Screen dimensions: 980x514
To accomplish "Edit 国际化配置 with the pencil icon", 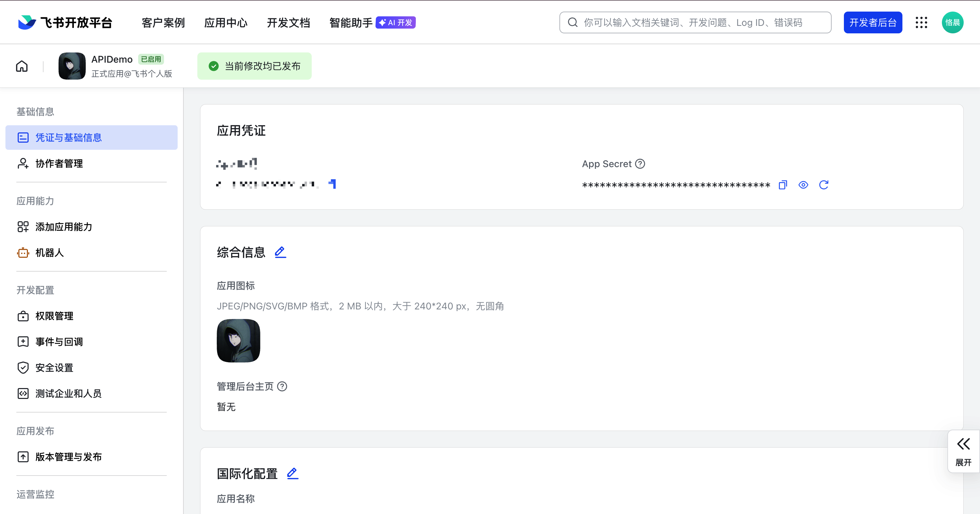I will click(x=293, y=473).
